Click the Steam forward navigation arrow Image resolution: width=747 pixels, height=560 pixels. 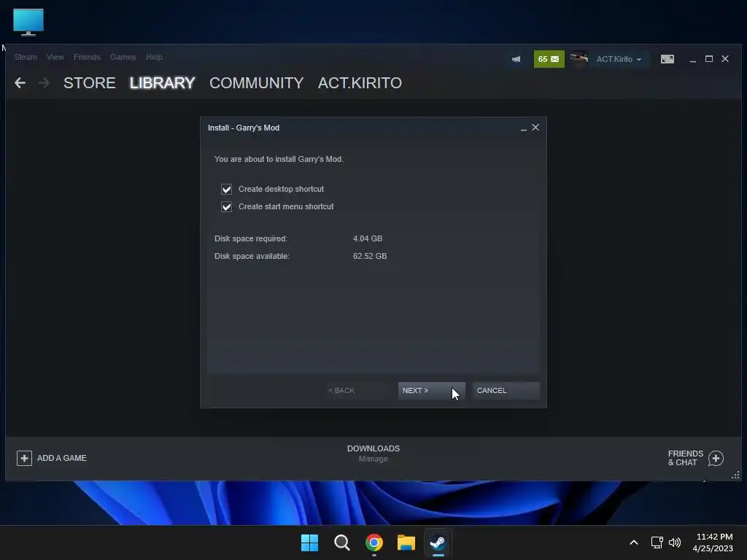pos(44,83)
